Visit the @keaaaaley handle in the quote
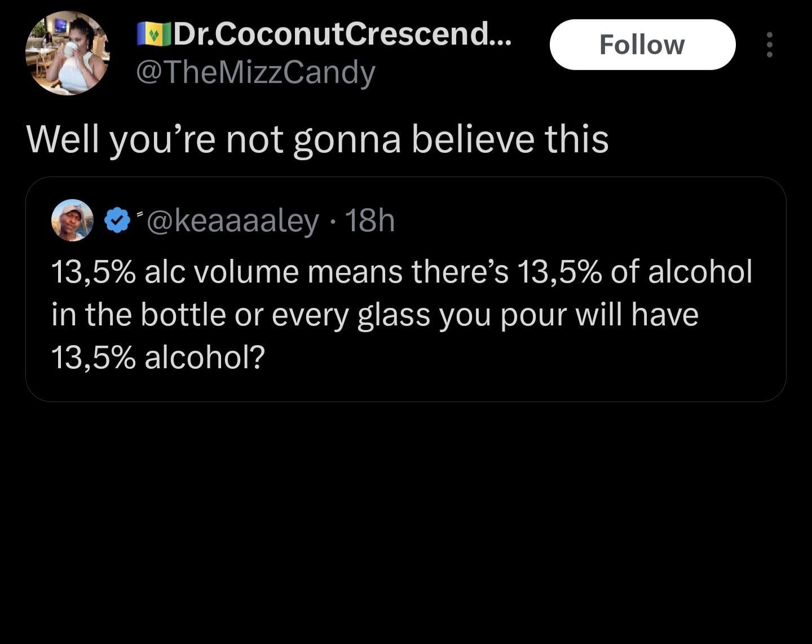 tap(233, 220)
